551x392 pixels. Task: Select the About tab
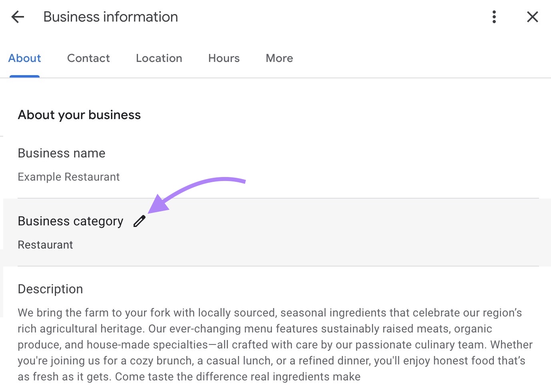point(24,58)
